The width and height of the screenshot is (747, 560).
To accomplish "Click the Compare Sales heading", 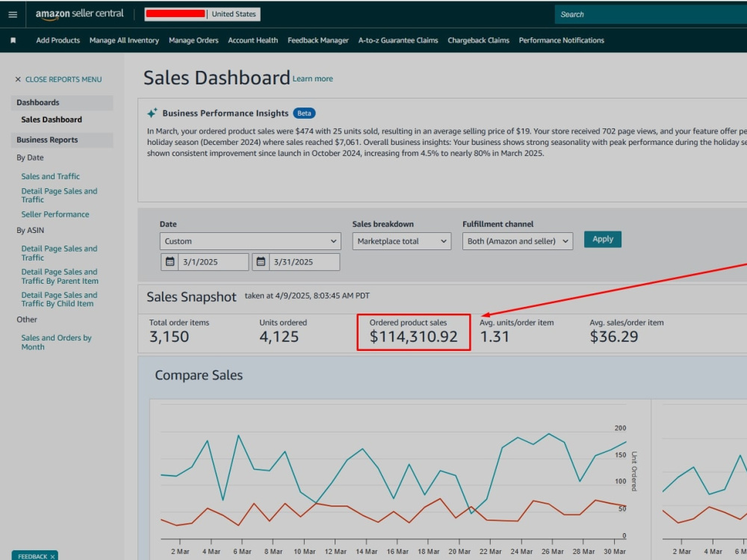I will click(x=199, y=376).
